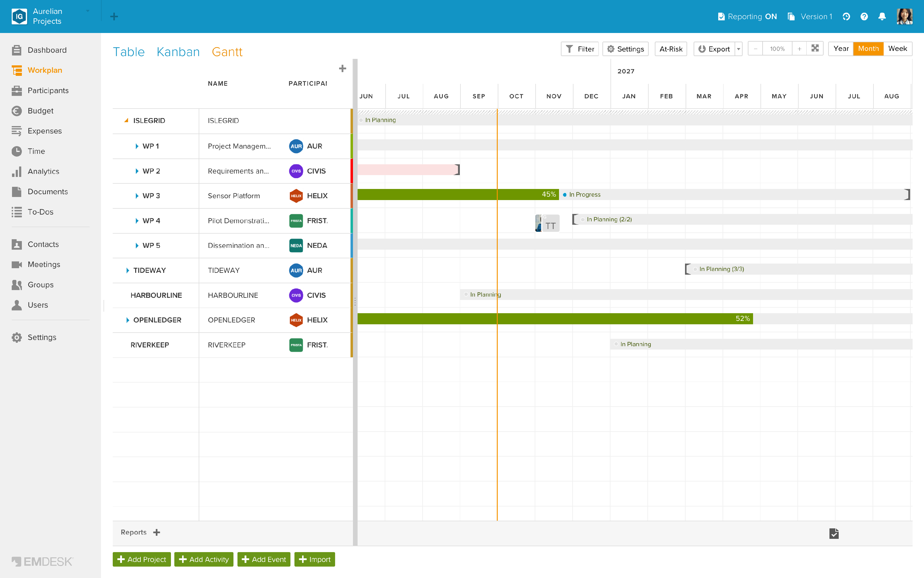Click the RIVERKEEP In Planning bar
This screenshot has height=578, width=924.
click(x=761, y=344)
